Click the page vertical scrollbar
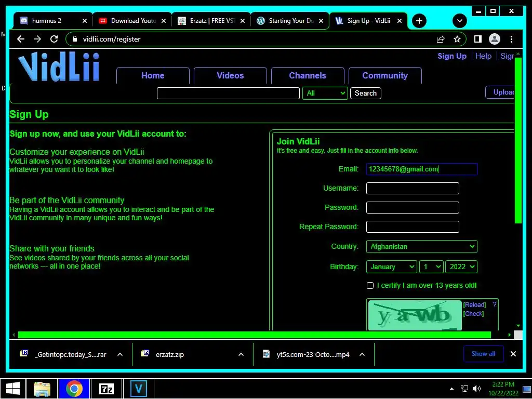 pyautogui.click(x=518, y=140)
